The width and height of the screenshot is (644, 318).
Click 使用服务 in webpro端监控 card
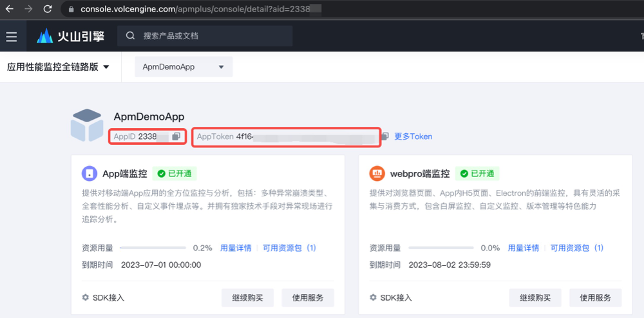click(x=595, y=297)
